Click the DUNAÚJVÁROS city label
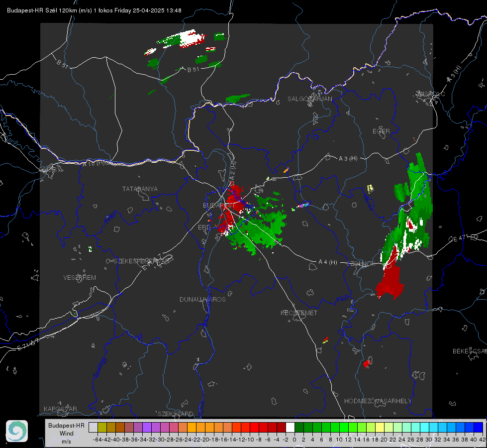The image size is (487, 448). pyautogui.click(x=202, y=299)
